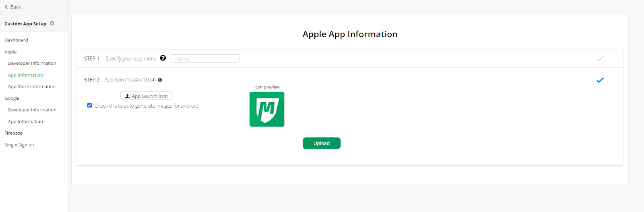Screen dimensions: 644x212
Task: Click the green icon preview thumbnail
Action: pyautogui.click(x=267, y=109)
